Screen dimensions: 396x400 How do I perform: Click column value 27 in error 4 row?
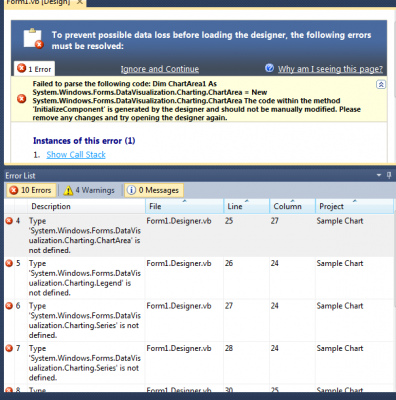(275, 221)
